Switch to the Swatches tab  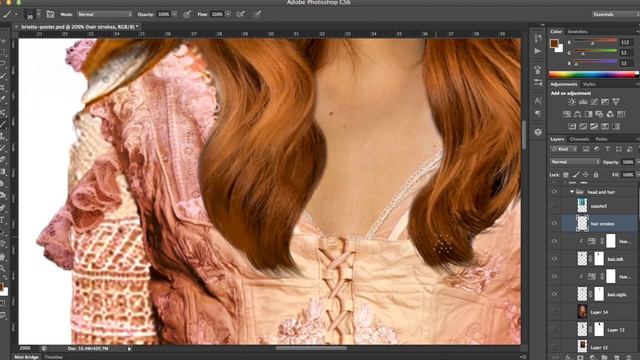[578, 31]
